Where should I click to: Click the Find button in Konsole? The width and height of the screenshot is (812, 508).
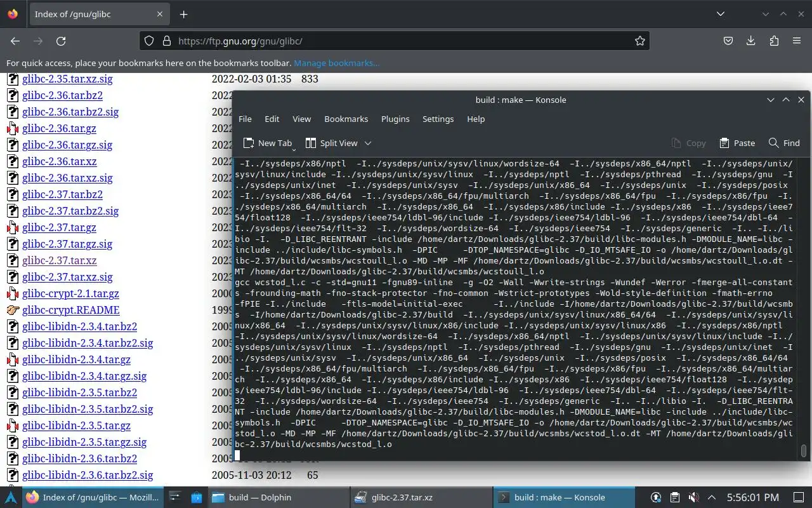[x=784, y=143]
